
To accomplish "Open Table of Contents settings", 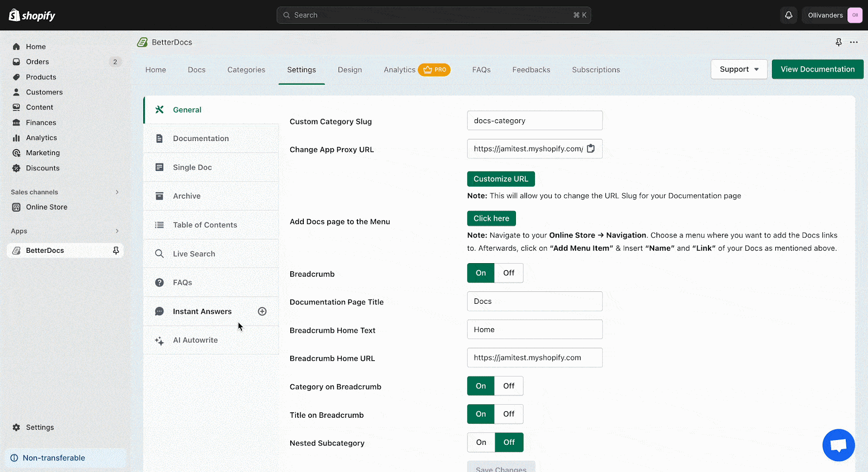I will tap(211, 225).
